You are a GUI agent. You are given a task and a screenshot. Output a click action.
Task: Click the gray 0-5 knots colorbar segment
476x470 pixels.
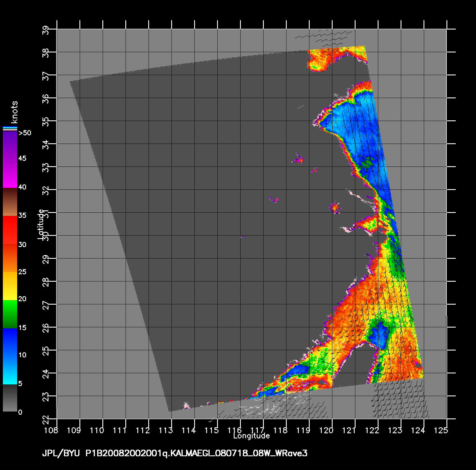pyautogui.click(x=10, y=398)
